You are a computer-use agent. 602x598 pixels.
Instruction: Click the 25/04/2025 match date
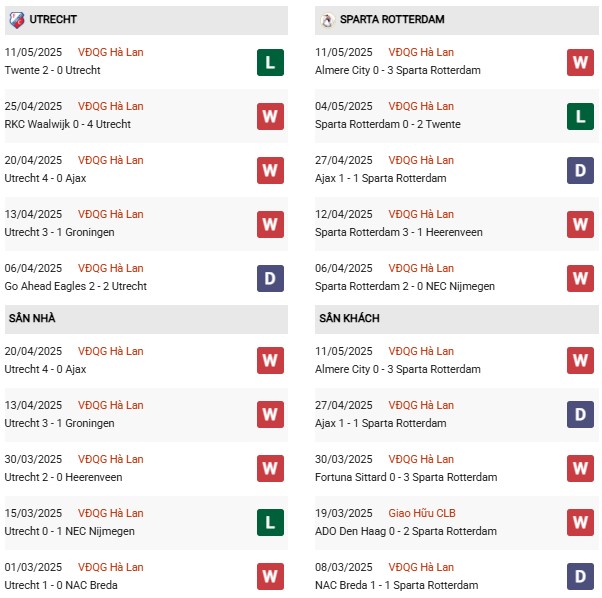[33, 106]
